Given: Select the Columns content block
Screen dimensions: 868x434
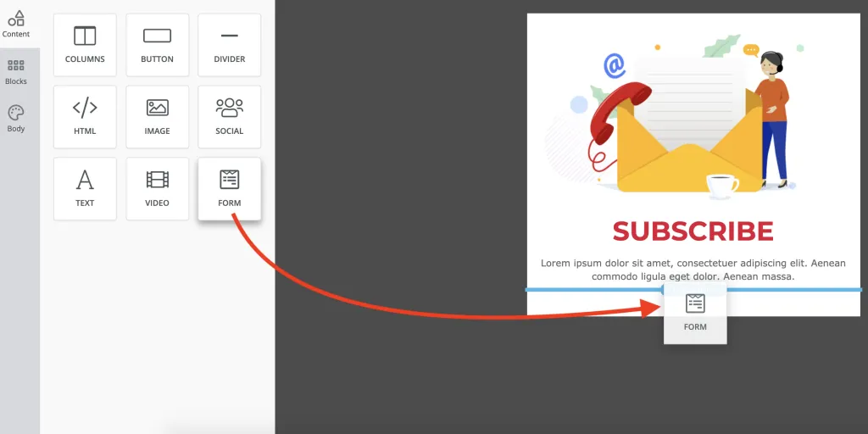Looking at the screenshot, I should (x=85, y=45).
